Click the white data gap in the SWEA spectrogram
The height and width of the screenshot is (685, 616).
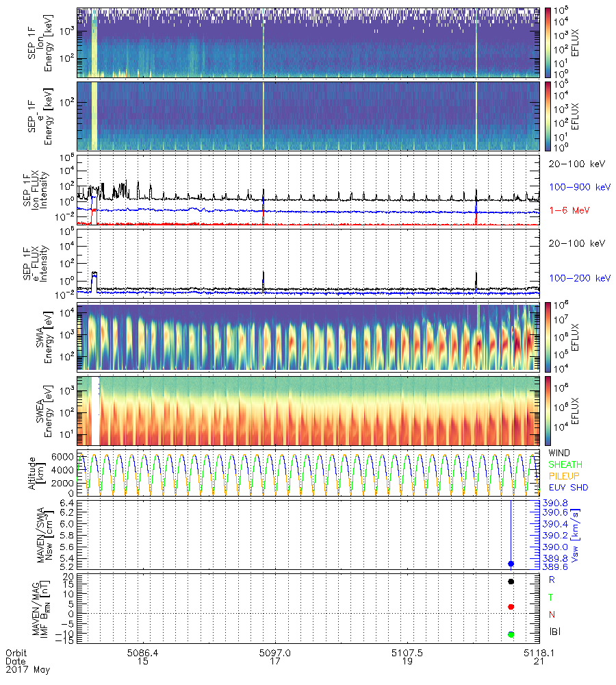[95, 410]
